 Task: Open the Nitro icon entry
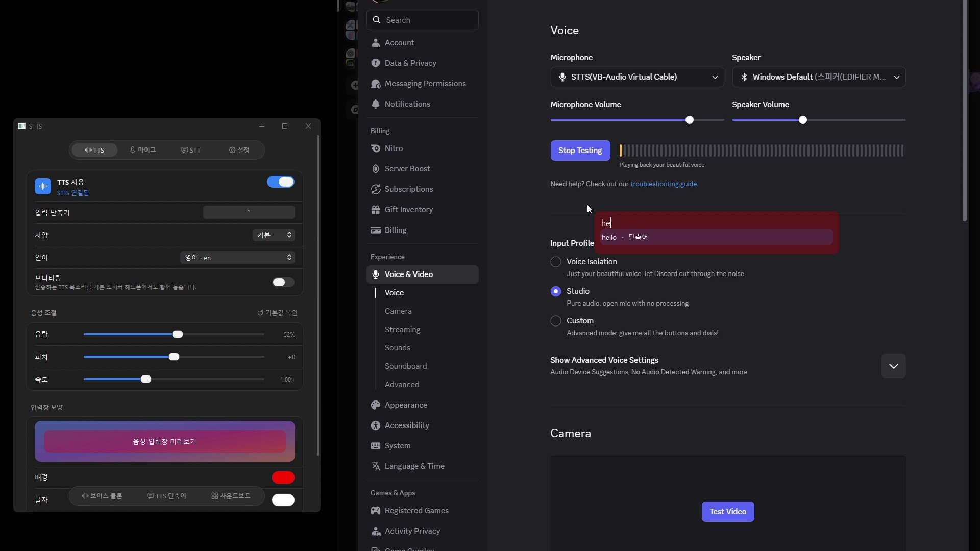pos(376,148)
